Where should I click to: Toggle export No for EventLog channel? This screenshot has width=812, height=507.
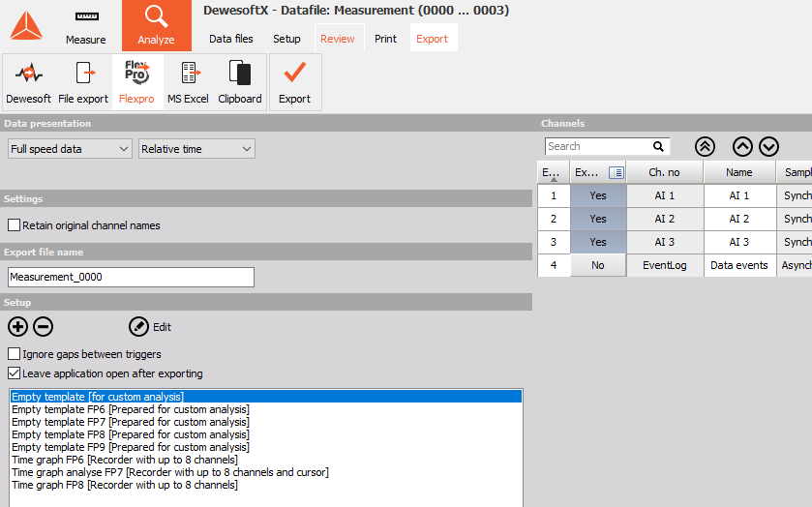pyautogui.click(x=598, y=265)
